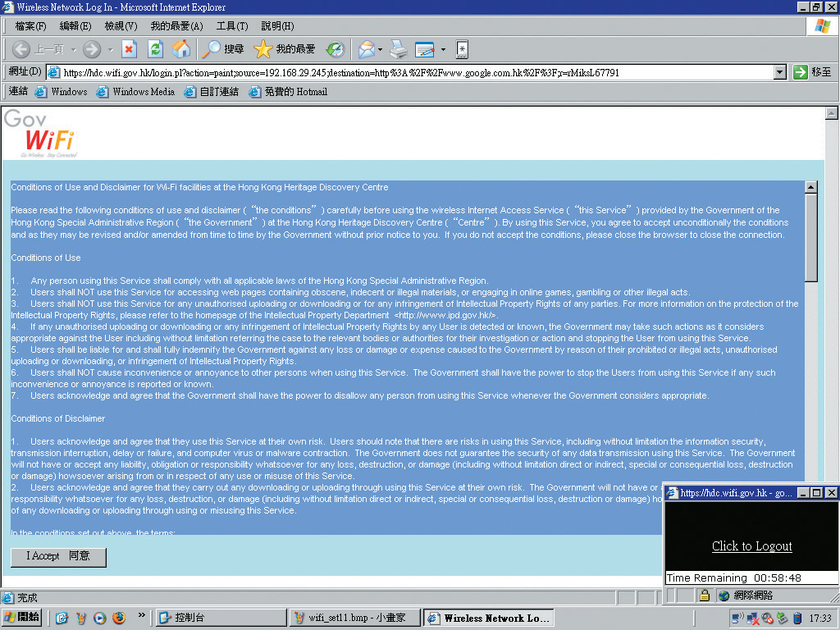Open the 編輯(E) Edit menu
The width and height of the screenshot is (840, 630).
75,25
